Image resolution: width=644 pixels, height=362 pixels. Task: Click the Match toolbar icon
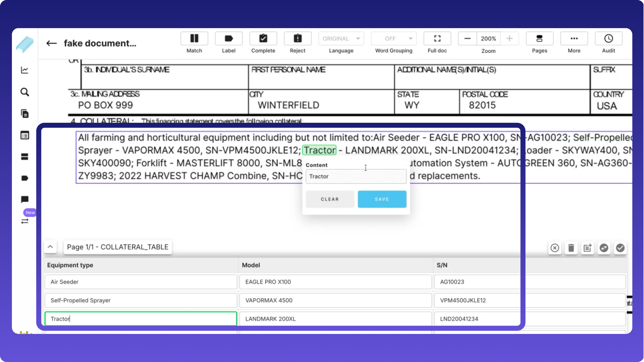point(194,39)
